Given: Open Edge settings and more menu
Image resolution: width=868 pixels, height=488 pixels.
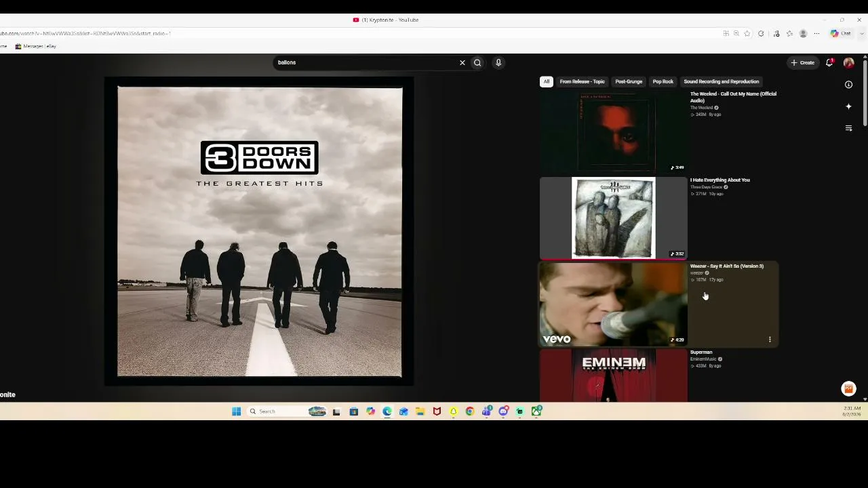Looking at the screenshot, I should (x=816, y=33).
